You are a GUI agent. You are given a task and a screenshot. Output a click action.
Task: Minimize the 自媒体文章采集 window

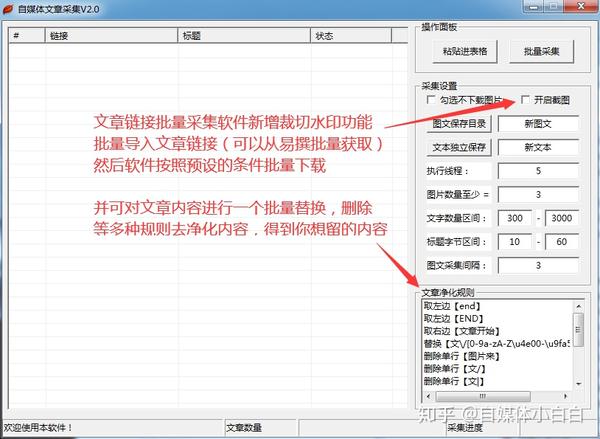(x=535, y=7)
